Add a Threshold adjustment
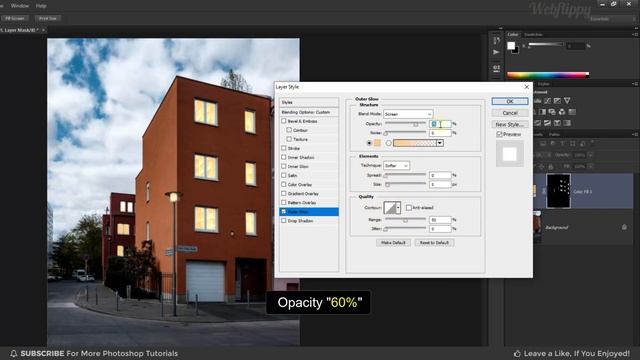This screenshot has height=360, width=640. click(547, 123)
